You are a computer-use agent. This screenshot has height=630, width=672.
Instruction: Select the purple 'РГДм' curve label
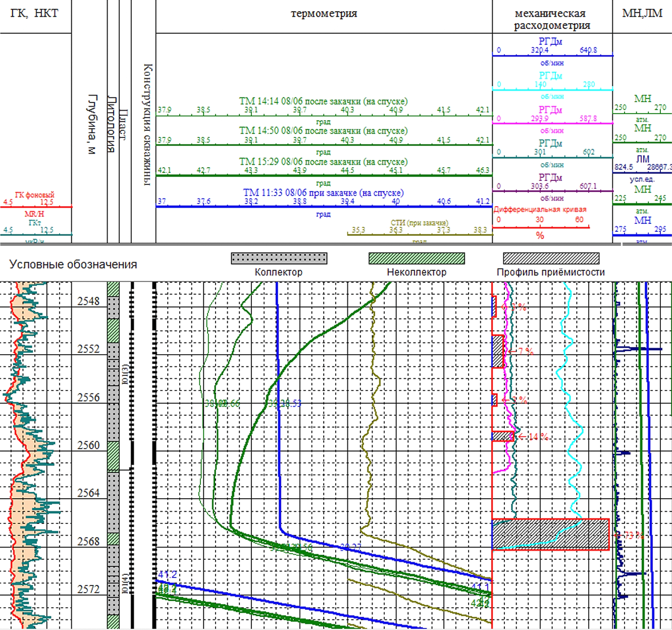point(550,177)
